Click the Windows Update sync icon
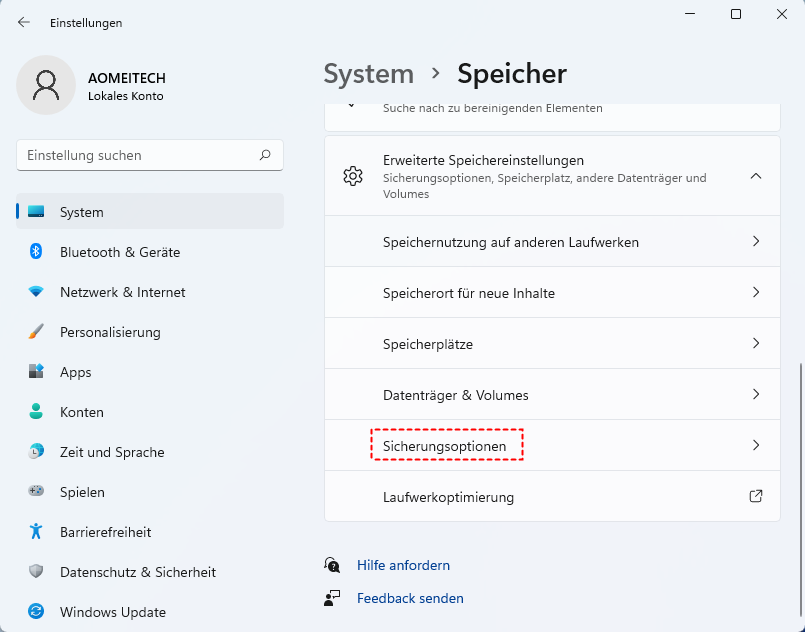The height and width of the screenshot is (632, 805). coord(36,612)
